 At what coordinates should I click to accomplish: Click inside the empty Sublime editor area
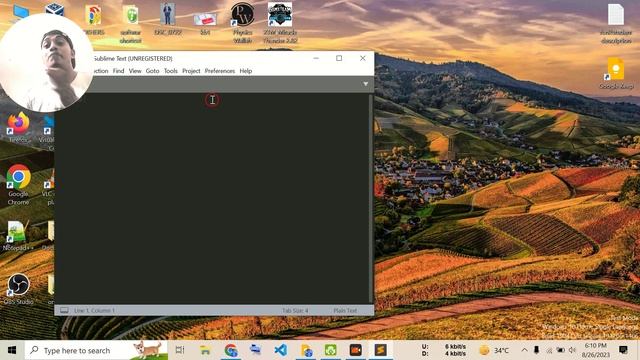click(x=212, y=198)
